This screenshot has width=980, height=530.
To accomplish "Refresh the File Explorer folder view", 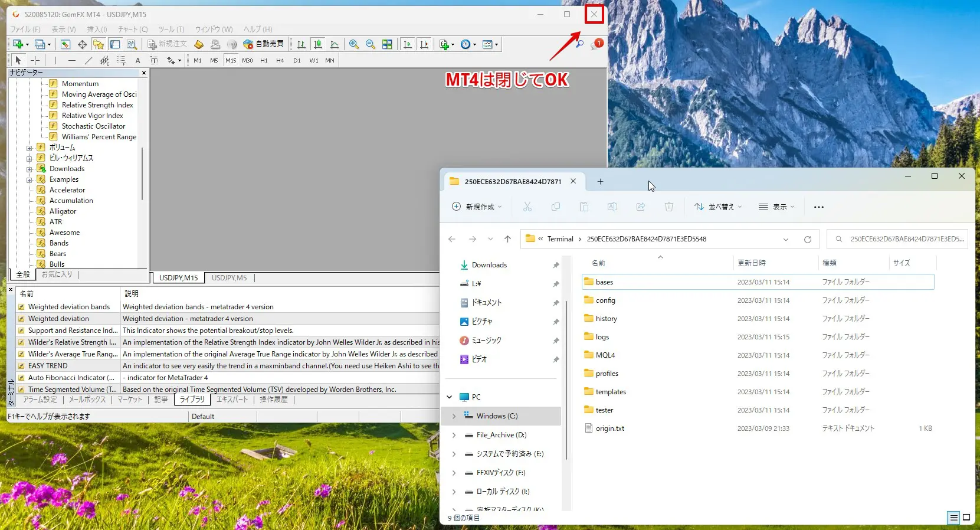I will pos(807,239).
